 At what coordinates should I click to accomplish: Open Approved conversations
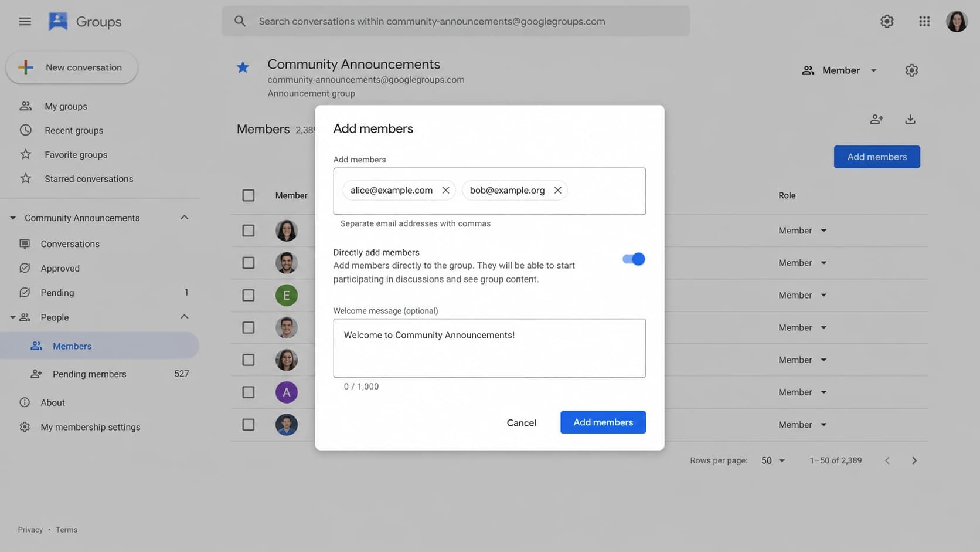click(60, 269)
